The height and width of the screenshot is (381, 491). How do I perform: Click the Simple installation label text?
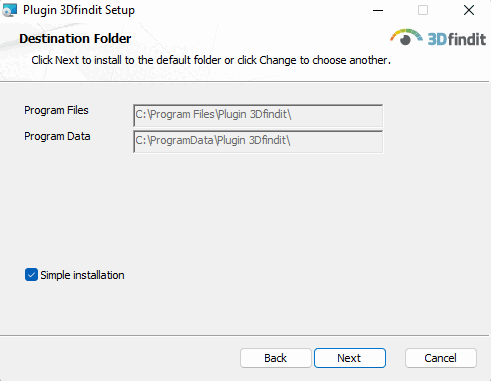[x=82, y=275]
